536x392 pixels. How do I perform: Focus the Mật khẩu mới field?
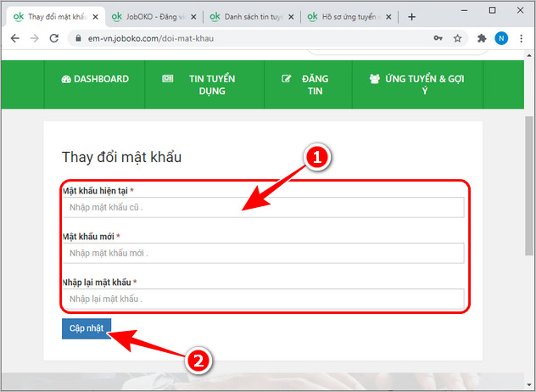coord(263,253)
